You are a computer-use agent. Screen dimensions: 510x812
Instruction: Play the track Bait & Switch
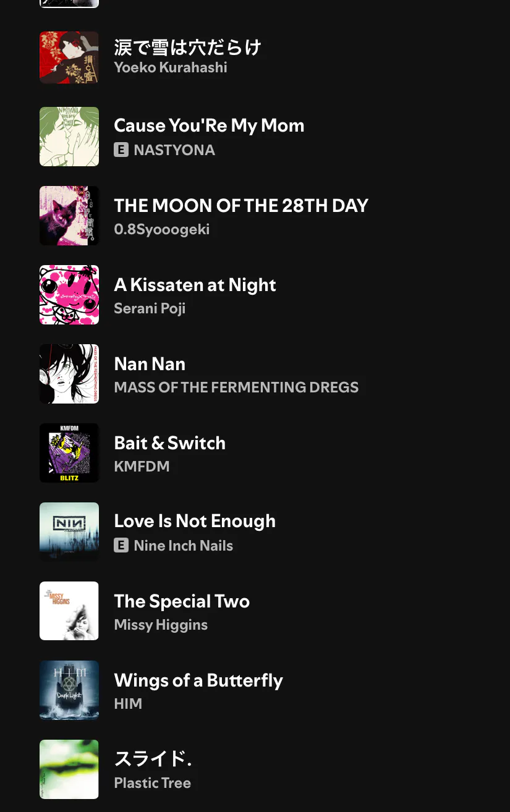pos(170,442)
